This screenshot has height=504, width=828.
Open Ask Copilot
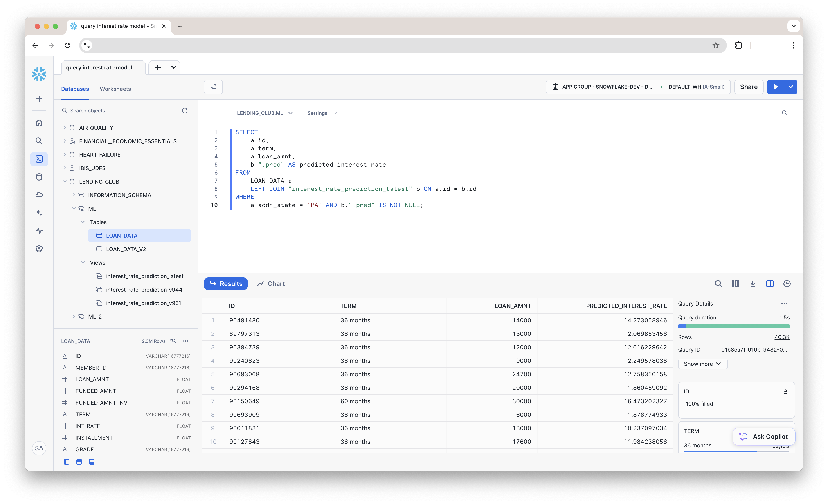(x=763, y=437)
